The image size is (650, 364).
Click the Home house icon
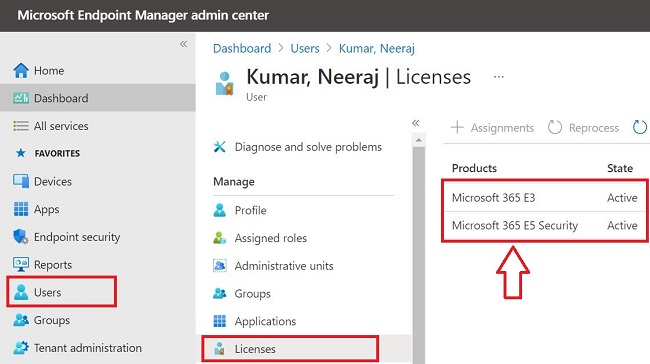pyautogui.click(x=21, y=70)
